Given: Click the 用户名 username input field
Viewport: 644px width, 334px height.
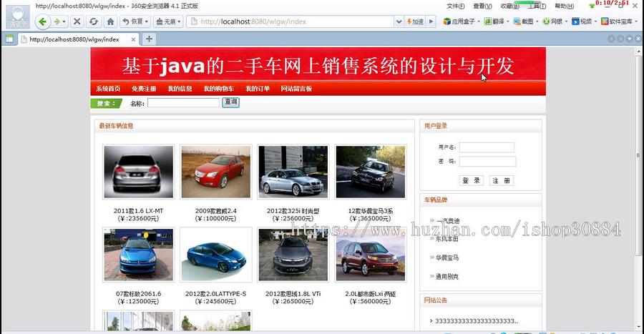Looking at the screenshot, I should [487, 147].
